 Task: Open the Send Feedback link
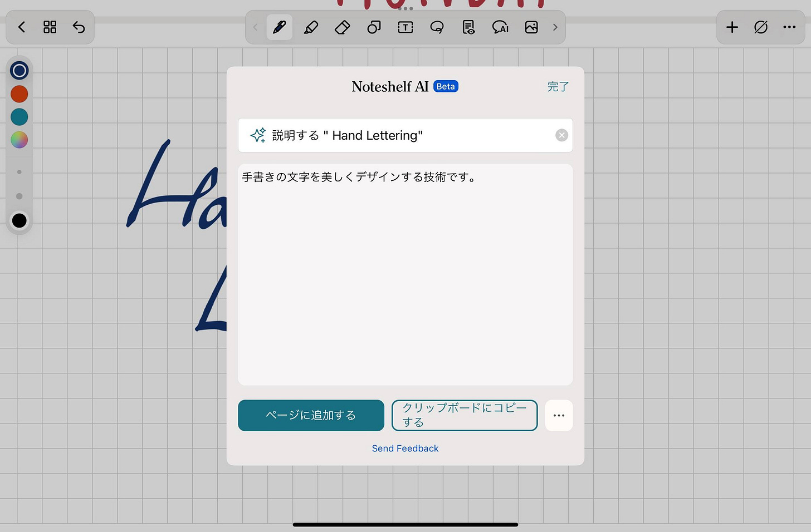click(405, 449)
